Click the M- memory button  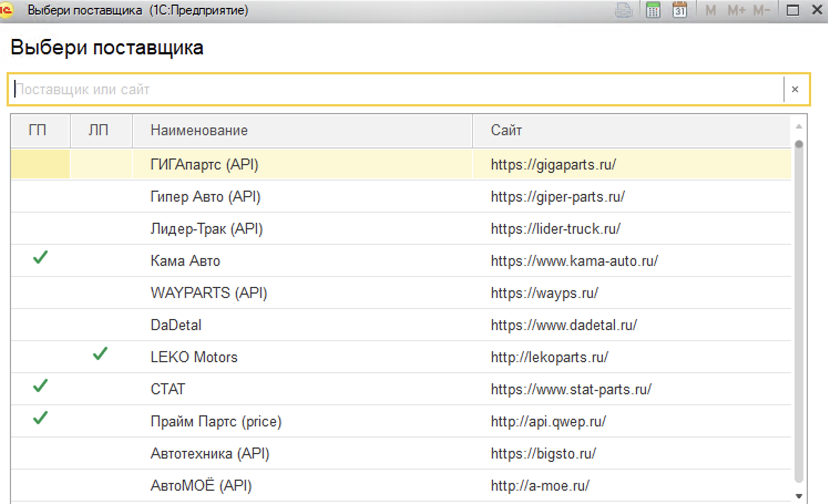point(761,10)
